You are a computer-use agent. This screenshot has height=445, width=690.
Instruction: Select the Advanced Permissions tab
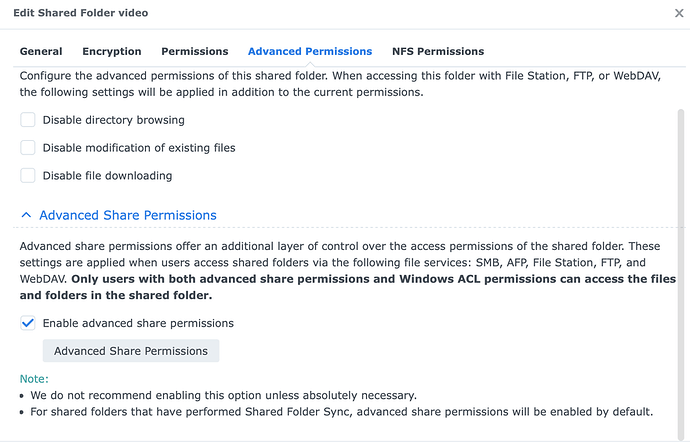tap(310, 51)
